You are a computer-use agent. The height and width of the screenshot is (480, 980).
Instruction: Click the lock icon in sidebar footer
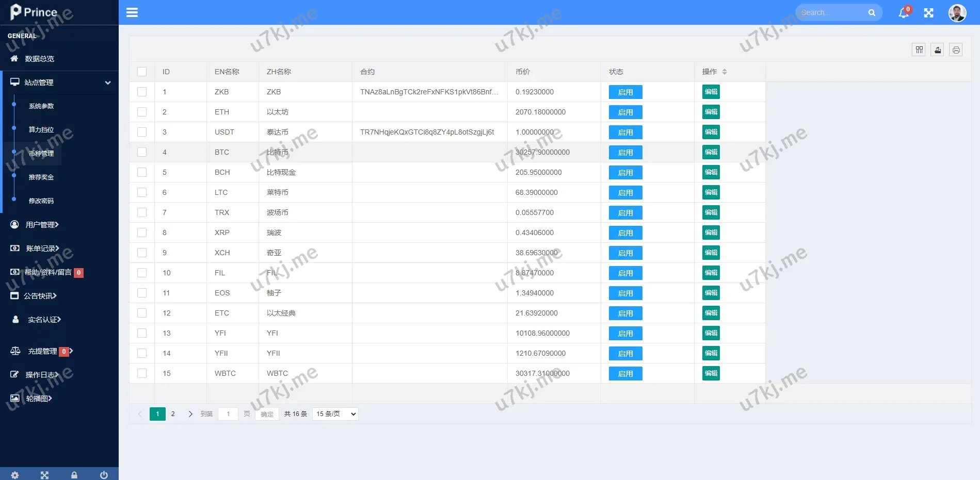74,475
